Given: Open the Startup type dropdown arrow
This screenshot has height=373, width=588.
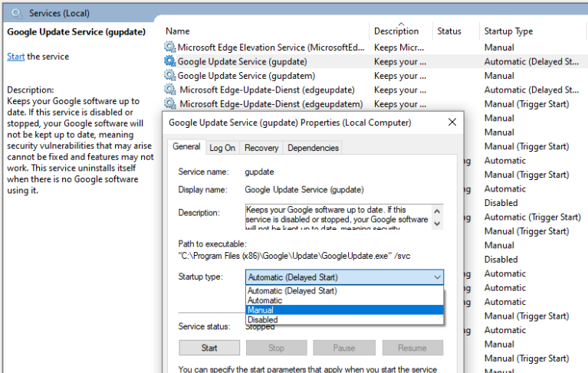Looking at the screenshot, I should coord(437,277).
